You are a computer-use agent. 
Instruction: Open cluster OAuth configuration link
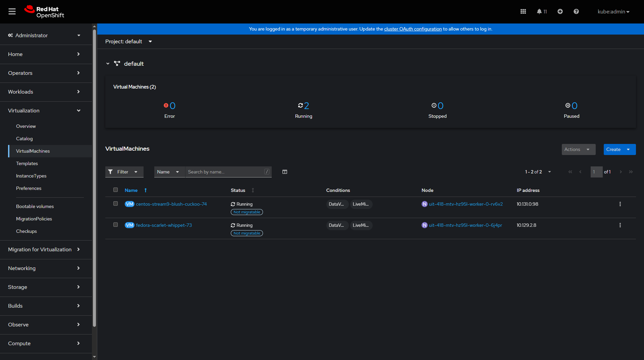413,29
